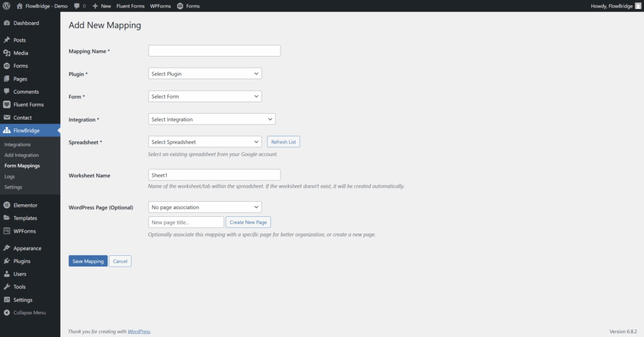Click the Refresh List button
This screenshot has width=644, height=337.
pos(284,142)
